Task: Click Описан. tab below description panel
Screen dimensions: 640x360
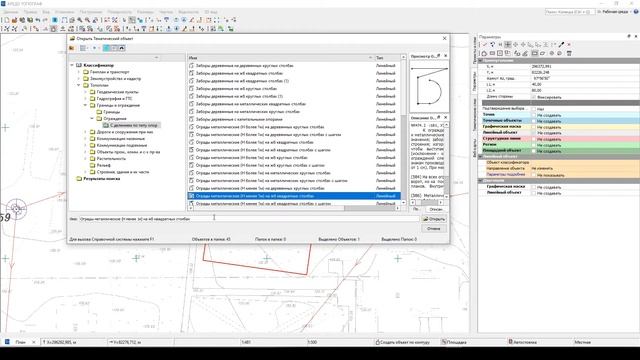Action: [x=436, y=209]
